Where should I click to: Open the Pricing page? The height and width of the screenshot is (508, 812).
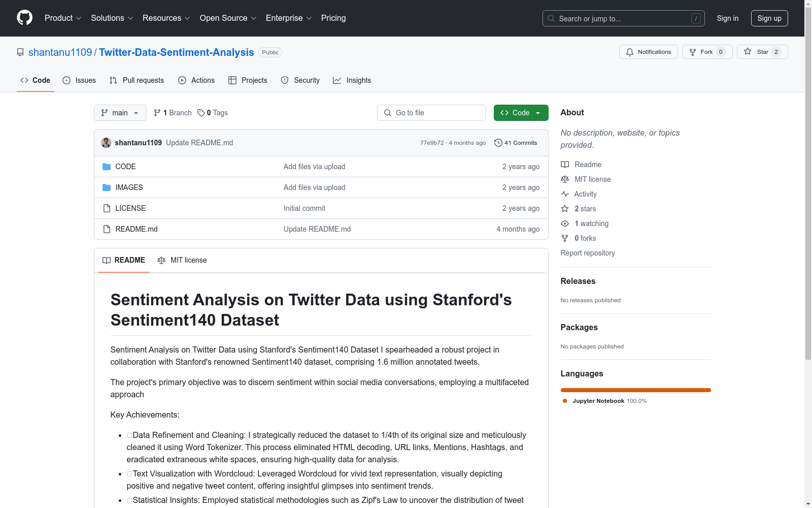point(333,18)
